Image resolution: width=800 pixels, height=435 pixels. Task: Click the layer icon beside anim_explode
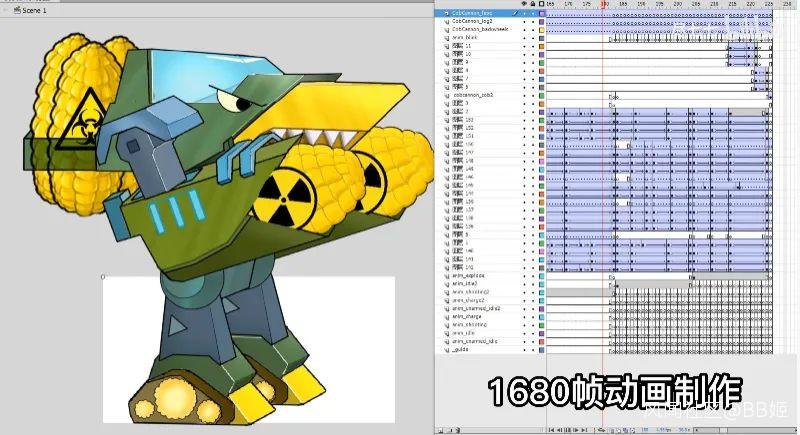click(x=446, y=276)
